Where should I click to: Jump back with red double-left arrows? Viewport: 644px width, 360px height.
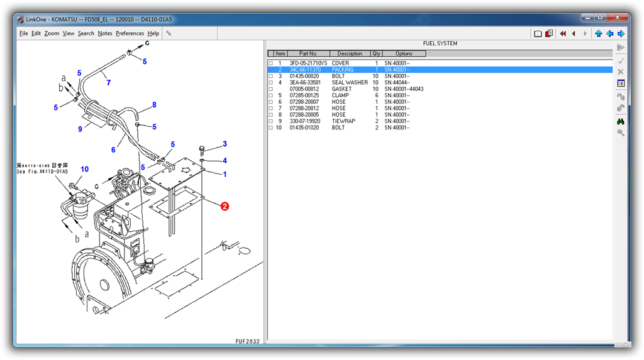click(563, 34)
